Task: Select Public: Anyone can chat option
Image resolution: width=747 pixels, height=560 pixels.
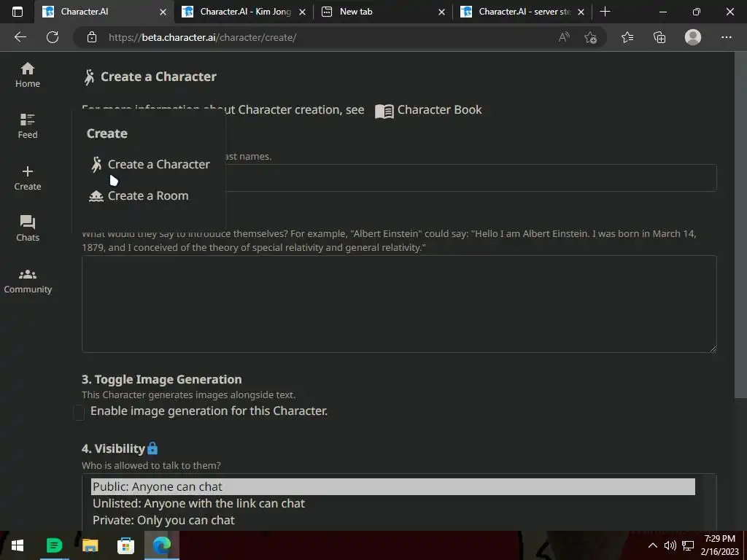Action: pos(393,486)
